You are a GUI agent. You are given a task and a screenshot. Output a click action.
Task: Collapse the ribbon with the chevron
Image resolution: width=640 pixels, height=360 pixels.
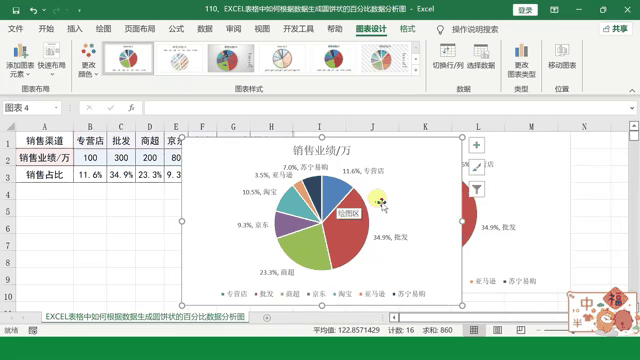(x=632, y=90)
